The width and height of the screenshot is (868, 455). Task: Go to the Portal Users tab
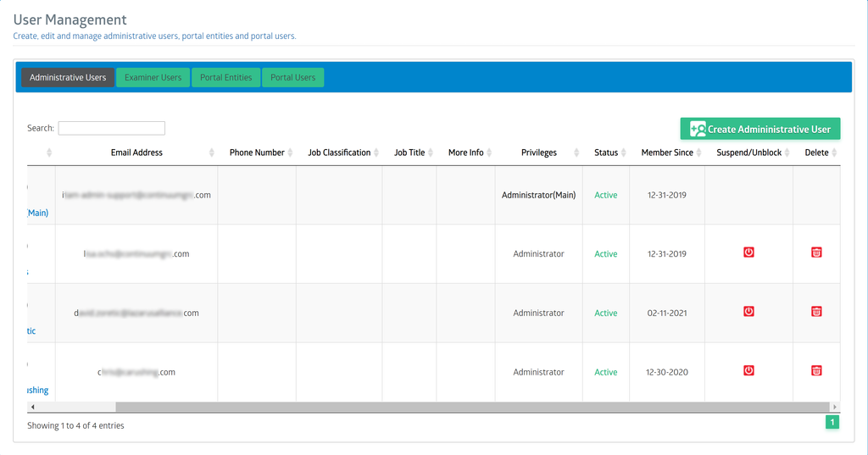[x=292, y=77]
